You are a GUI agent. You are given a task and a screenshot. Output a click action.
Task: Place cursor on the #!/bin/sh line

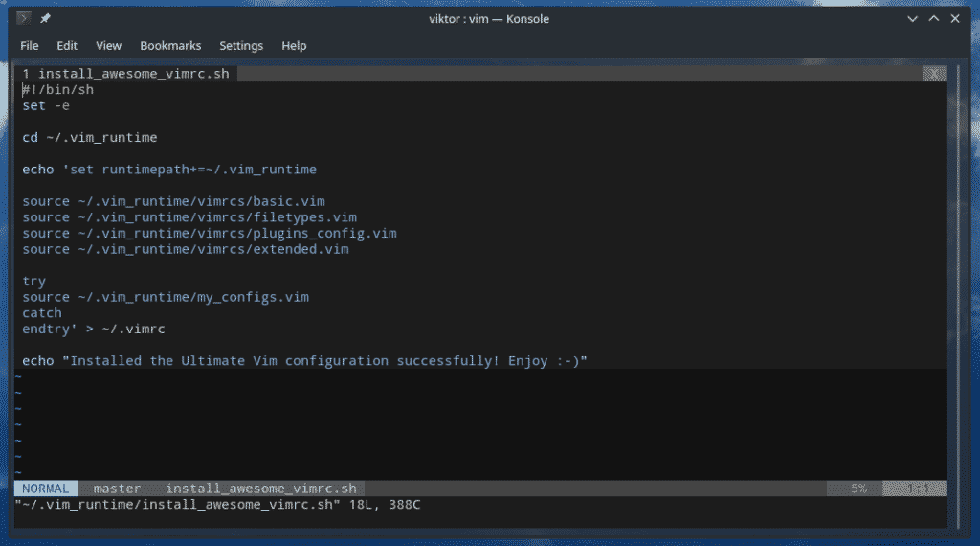click(58, 89)
